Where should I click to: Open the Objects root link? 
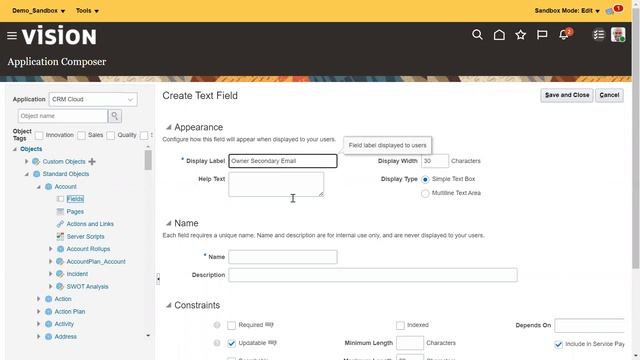(31, 149)
